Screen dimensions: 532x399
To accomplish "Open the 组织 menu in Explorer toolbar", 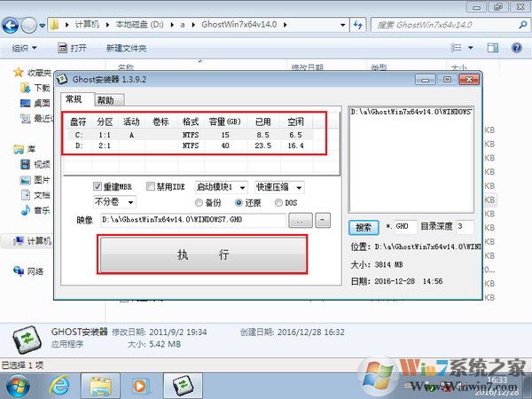I will click(x=24, y=48).
